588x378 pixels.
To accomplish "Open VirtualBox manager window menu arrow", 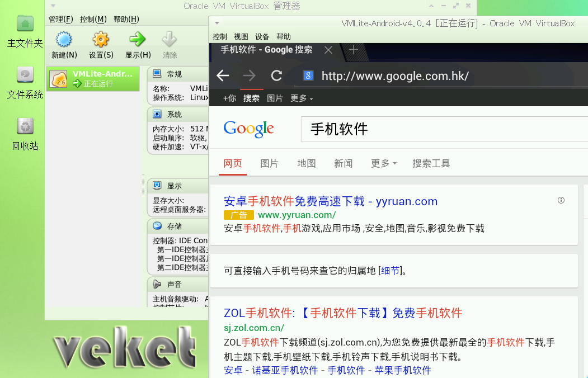I will (x=53, y=6).
